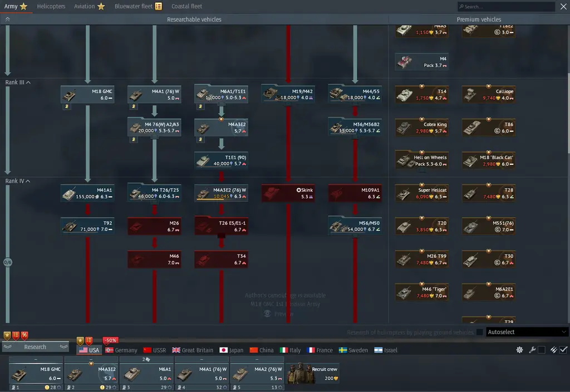The height and width of the screenshot is (392, 570).
Task: Select the locked Skink vehicle
Action: (x=288, y=193)
